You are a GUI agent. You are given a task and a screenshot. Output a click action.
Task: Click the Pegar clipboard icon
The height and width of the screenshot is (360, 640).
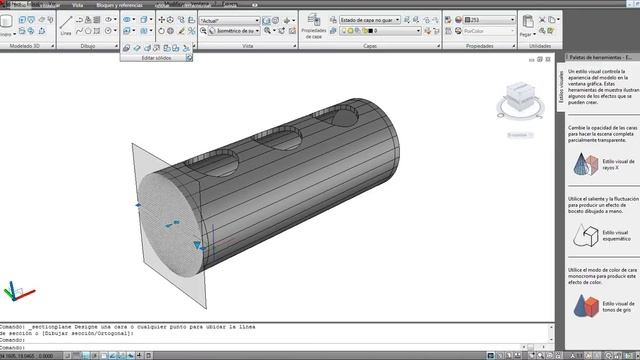(x=528, y=22)
